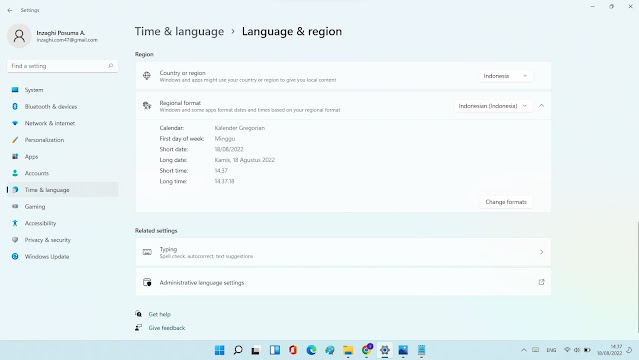Go to Network & internet settings
The image size is (639, 360).
62,123
